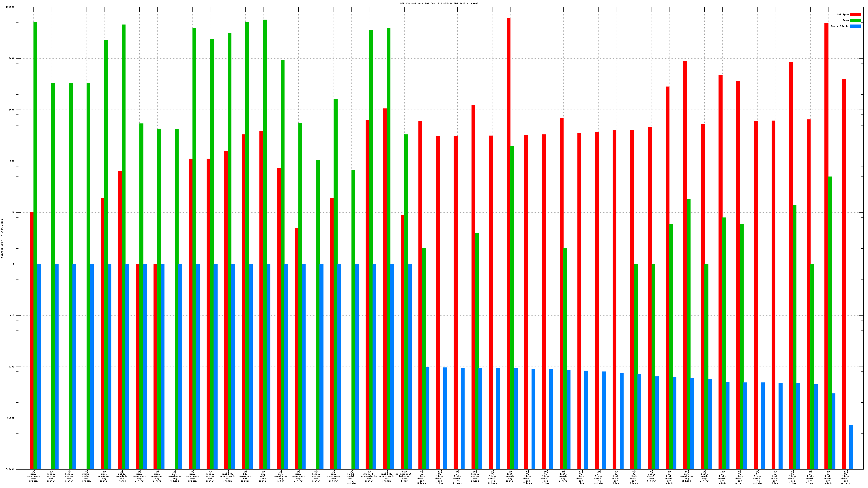Click the db.wpbl.info origin axis label
Viewport: 868px width, 488px height.
(x=263, y=476)
